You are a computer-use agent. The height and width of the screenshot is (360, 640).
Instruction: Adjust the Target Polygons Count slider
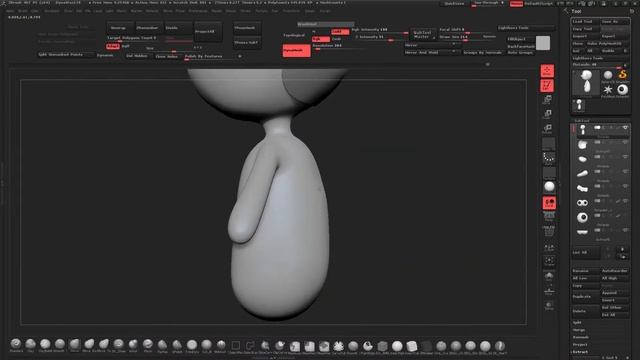(135, 38)
